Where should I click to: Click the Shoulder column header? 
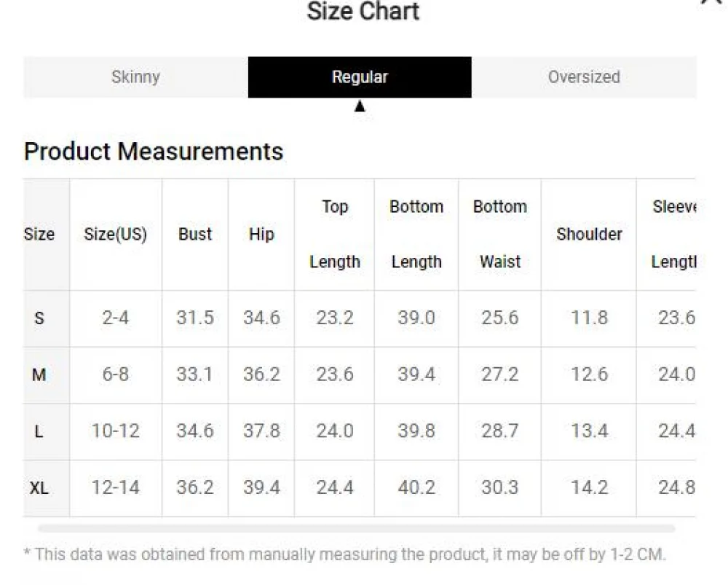tap(589, 235)
